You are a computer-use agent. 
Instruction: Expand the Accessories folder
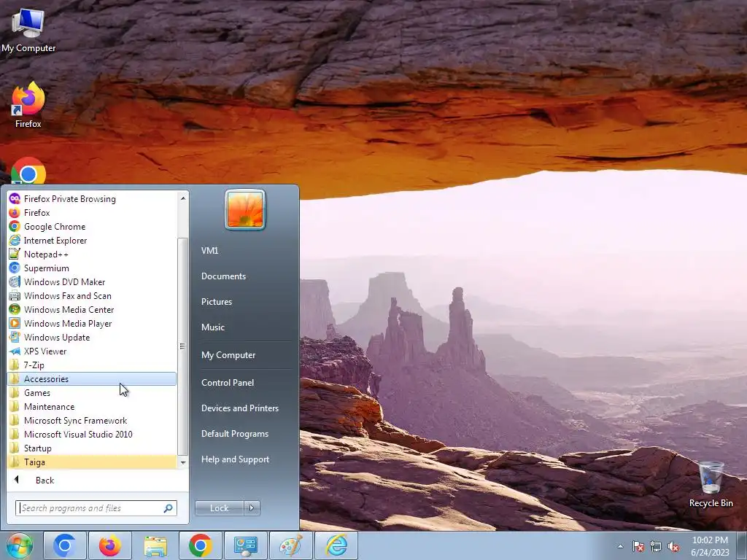coord(92,378)
